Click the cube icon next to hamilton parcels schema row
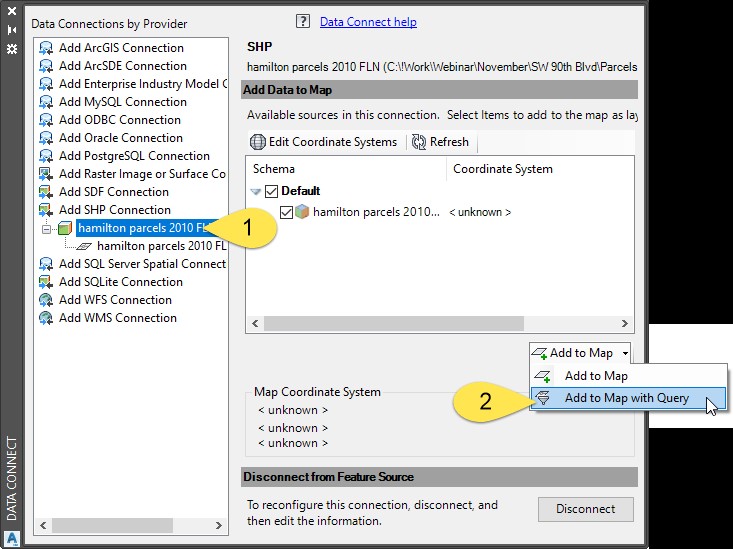This screenshot has height=549, width=733. 302,212
